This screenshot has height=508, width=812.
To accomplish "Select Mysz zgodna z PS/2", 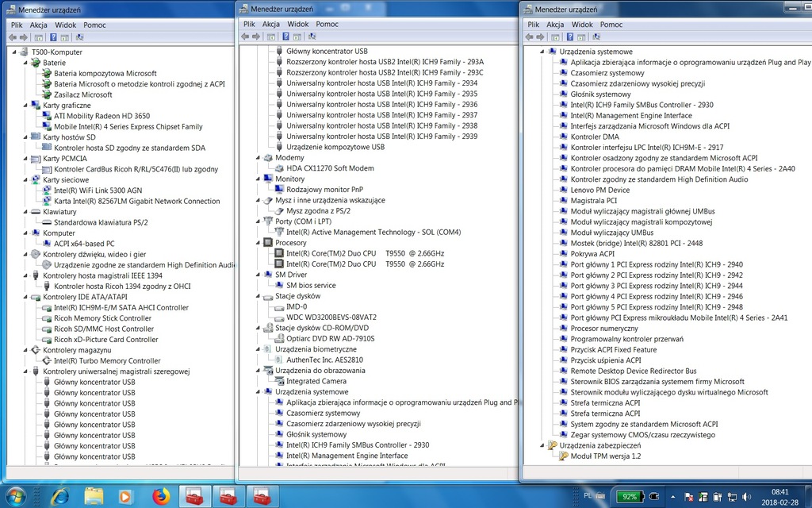I will [x=318, y=211].
